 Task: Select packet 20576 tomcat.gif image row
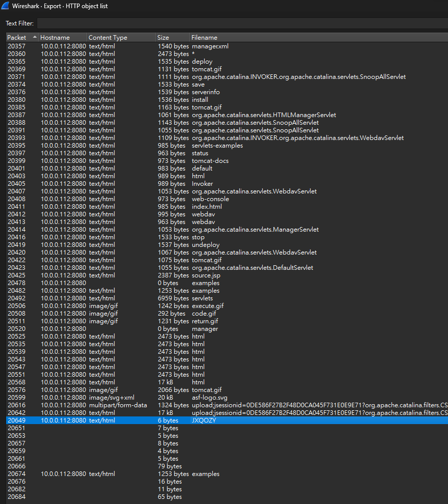(227, 390)
